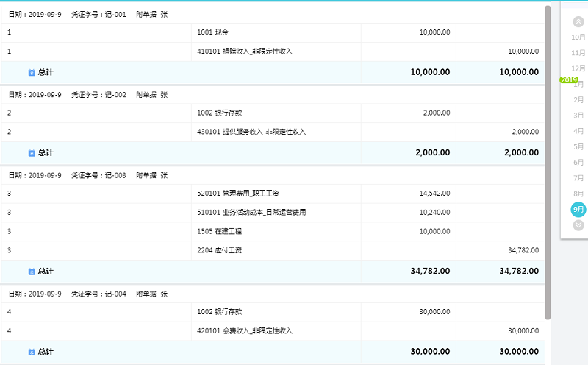Click the total icon for voucher 记-002
588x365 pixels.
[x=32, y=153]
